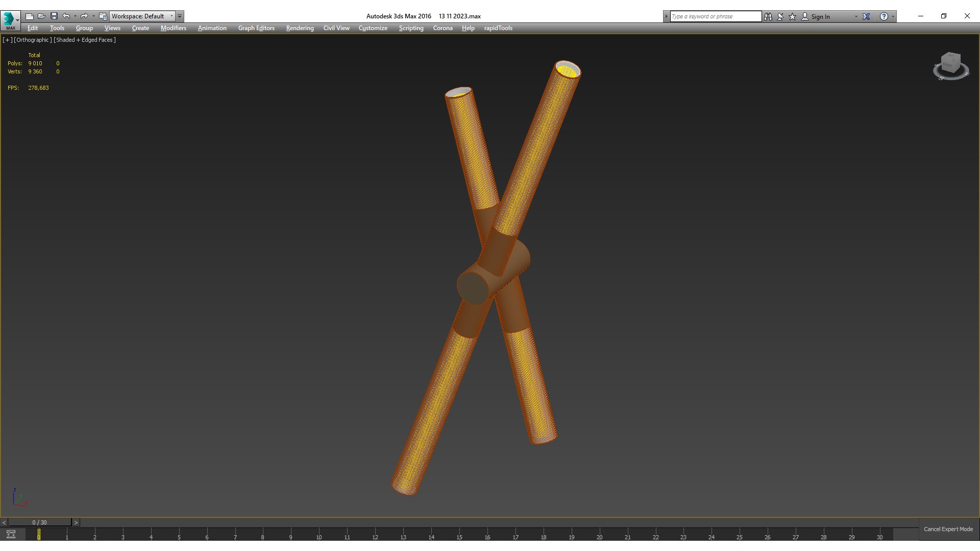Open the Workspace: Default dropdown
Viewport: 980px width, 551px height.
pyautogui.click(x=142, y=16)
